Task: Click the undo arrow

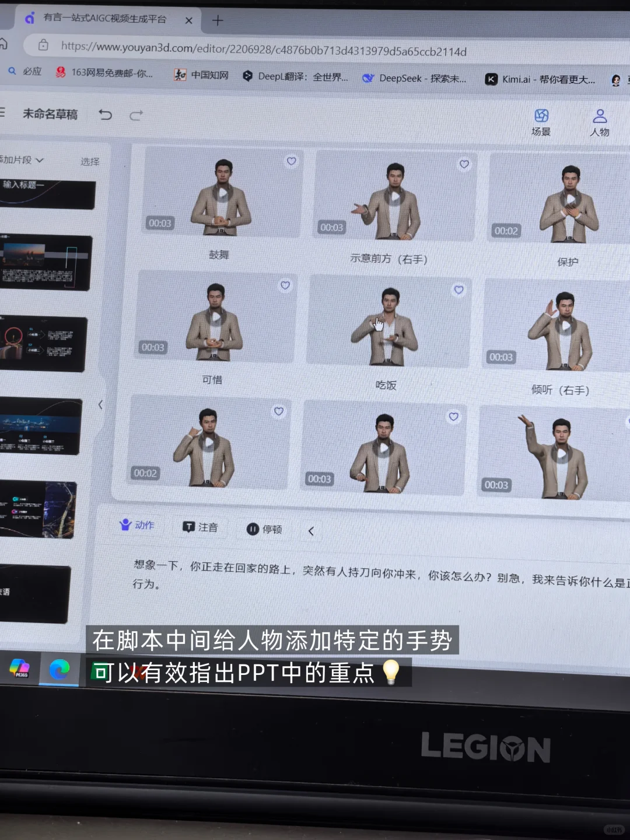Action: 105,116
